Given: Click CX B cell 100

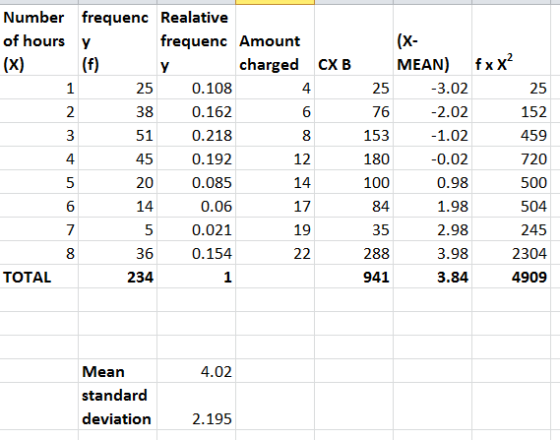Looking at the screenshot, I should 354,182.
